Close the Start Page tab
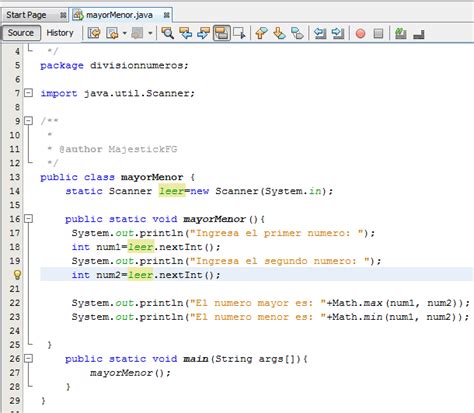This screenshot has height=413, width=474. tap(63, 15)
